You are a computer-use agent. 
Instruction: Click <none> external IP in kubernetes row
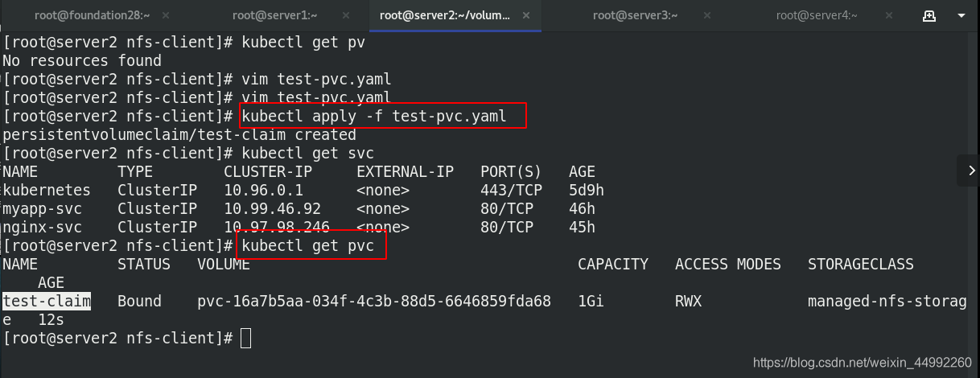coord(383,191)
